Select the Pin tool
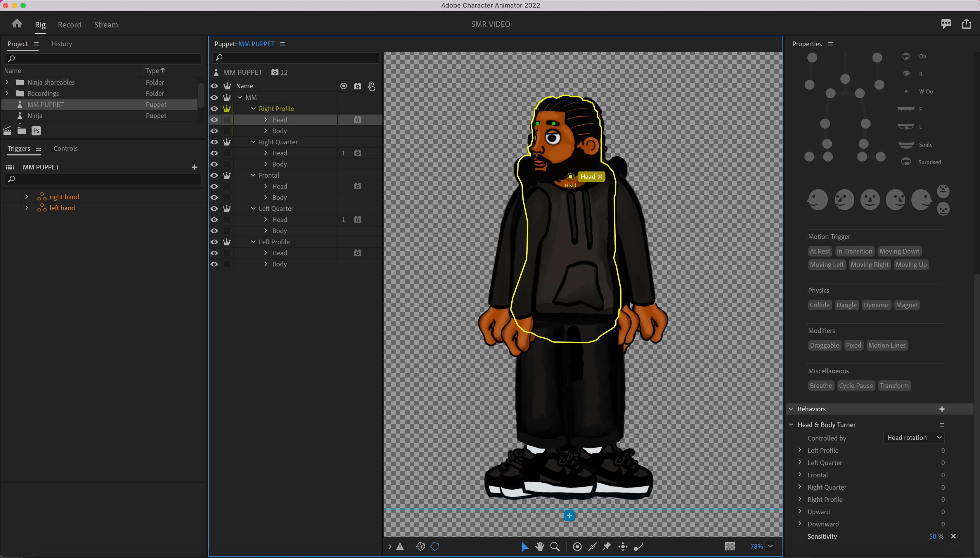Screen dimensions: 980x558 607,547
